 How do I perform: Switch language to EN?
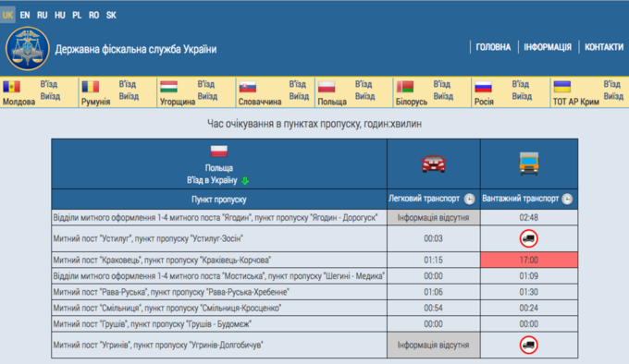(25, 15)
